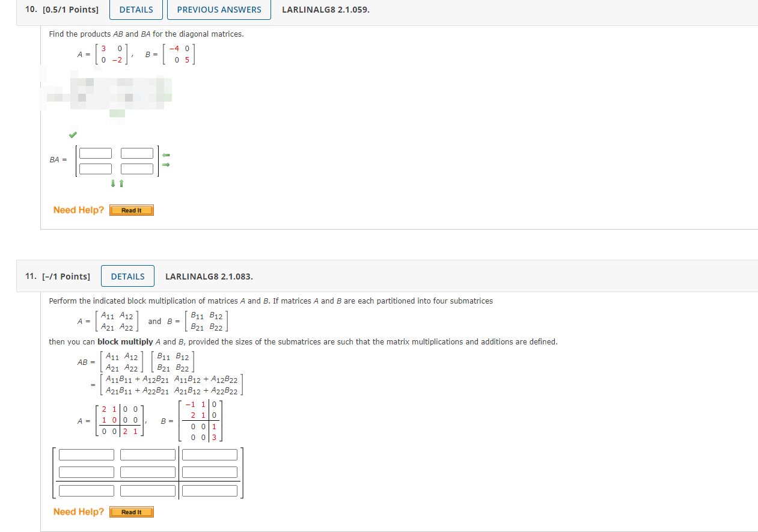The width and height of the screenshot is (758, 532).
Task: Focus block product row 1 column 1 field
Action: point(87,455)
